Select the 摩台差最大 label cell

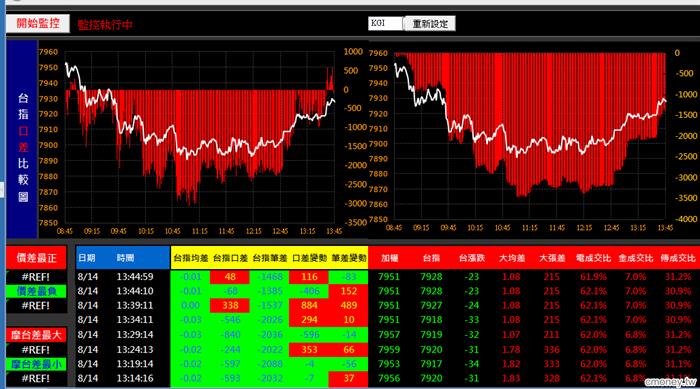click(37, 335)
